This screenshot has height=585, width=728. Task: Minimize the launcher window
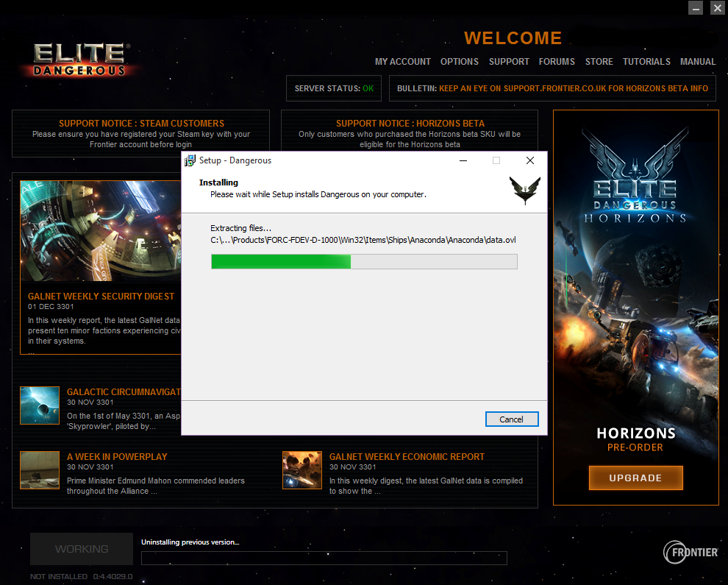(695, 8)
